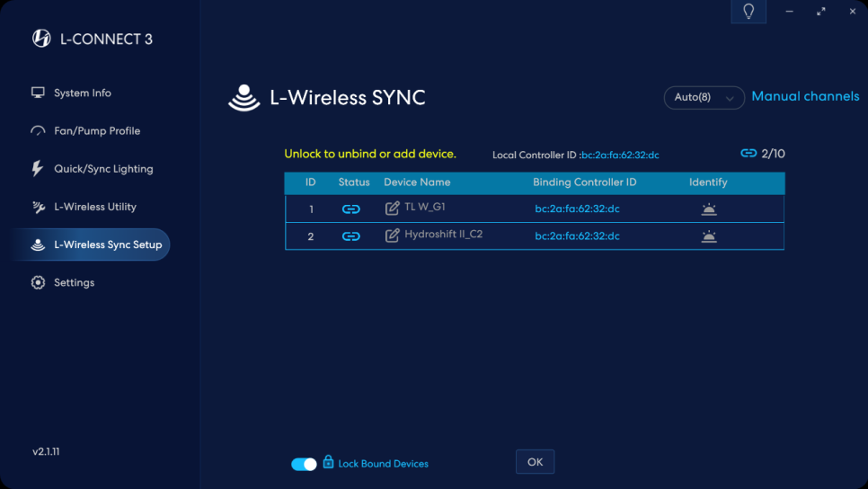Image resolution: width=868 pixels, height=489 pixels.
Task: Click link status icon for device 1
Action: pyautogui.click(x=351, y=209)
